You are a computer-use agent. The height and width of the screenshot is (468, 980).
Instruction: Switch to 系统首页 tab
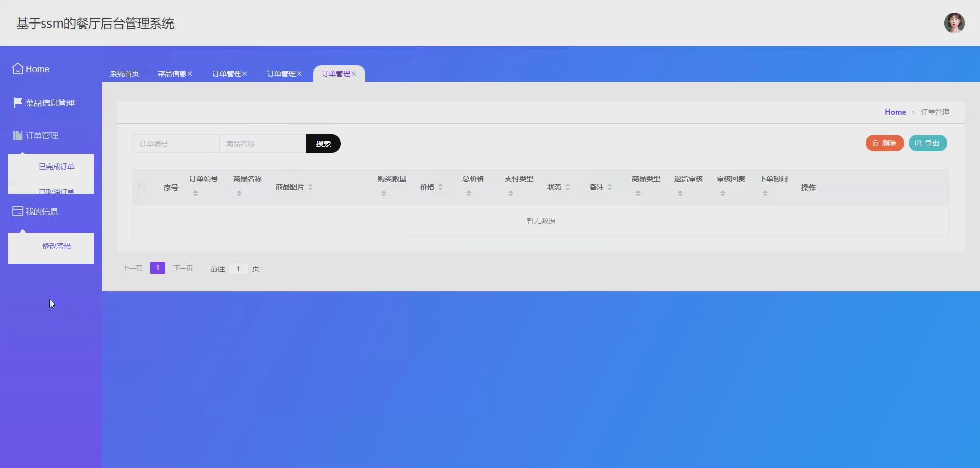tap(125, 74)
